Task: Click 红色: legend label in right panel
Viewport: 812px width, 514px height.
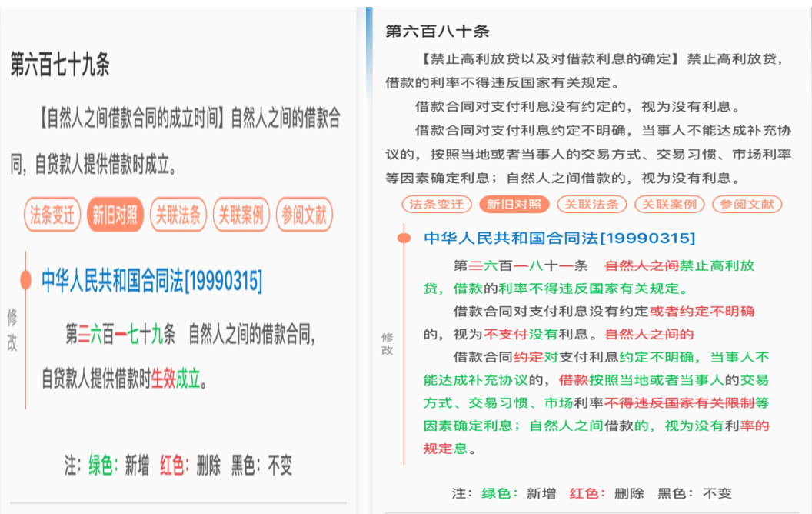Action: 587,493
